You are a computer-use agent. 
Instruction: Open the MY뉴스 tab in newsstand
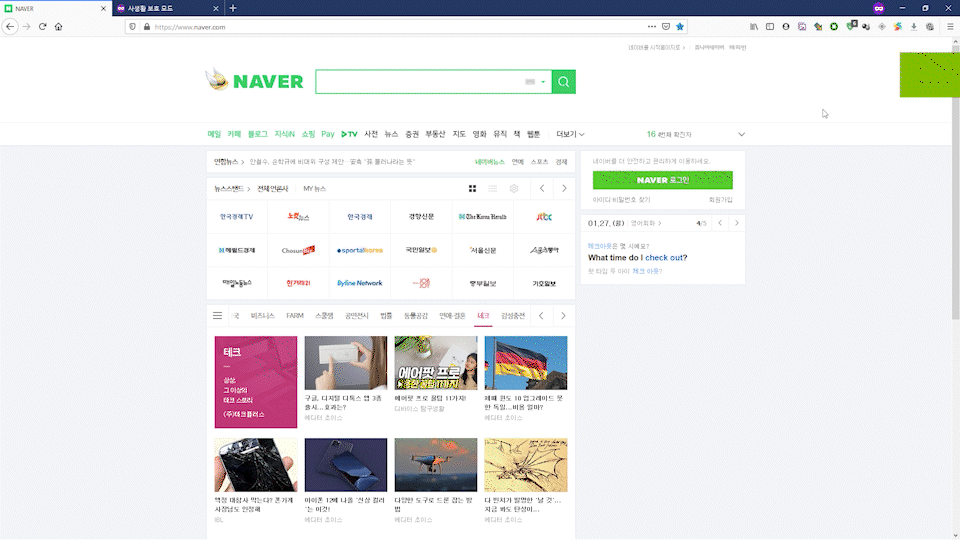(x=315, y=189)
